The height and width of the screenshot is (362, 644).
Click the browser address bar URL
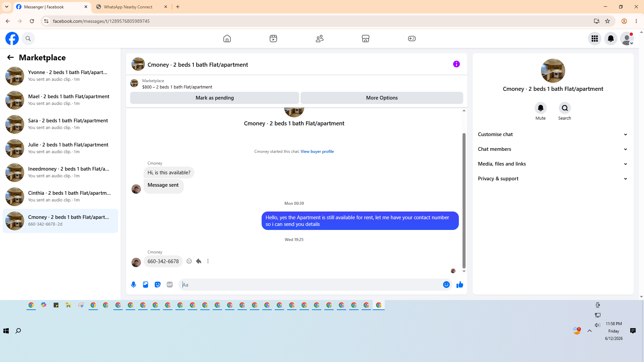(101, 21)
